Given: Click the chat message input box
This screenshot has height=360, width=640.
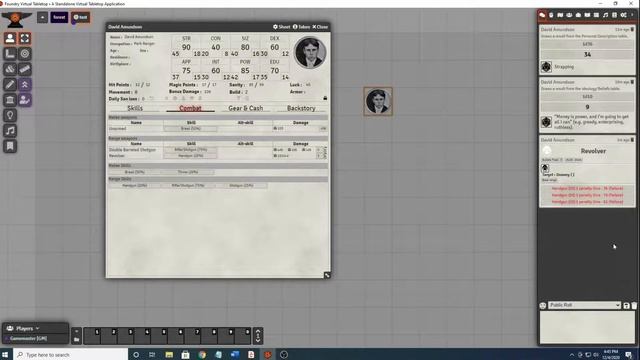Looking at the screenshot, I should 587,327.
